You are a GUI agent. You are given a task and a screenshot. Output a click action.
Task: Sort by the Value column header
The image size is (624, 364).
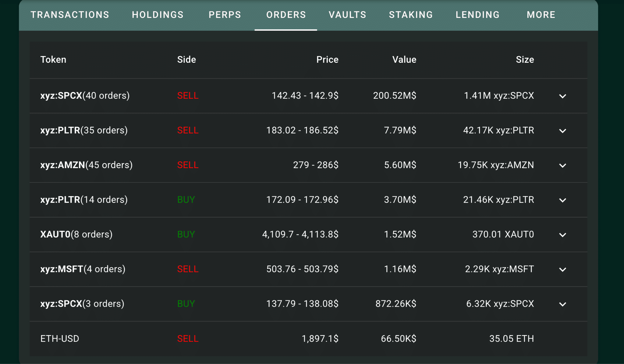coord(404,59)
